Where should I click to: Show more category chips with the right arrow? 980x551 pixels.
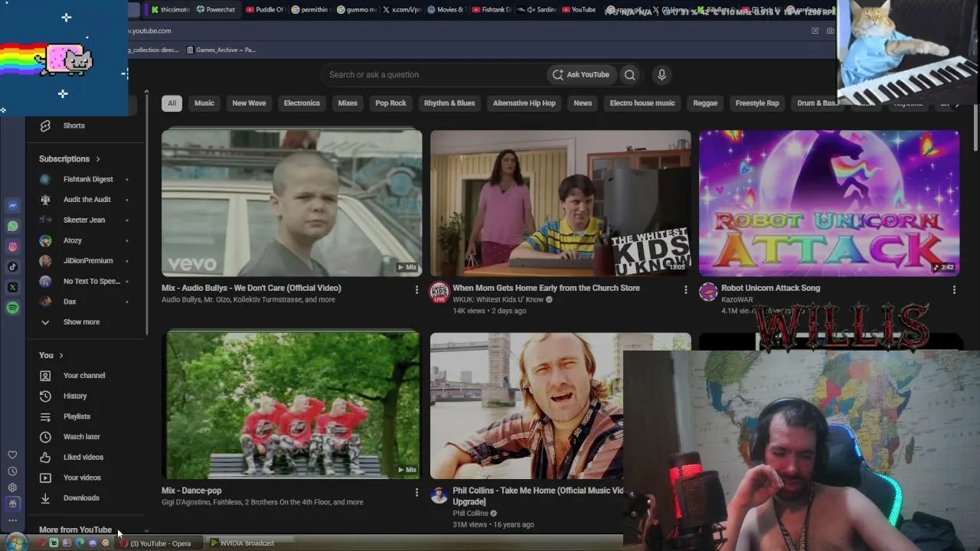click(x=956, y=103)
